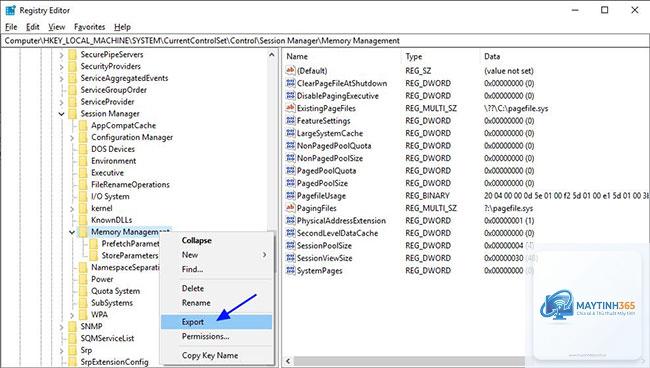Click the tree pane scroll up arrow

272,55
